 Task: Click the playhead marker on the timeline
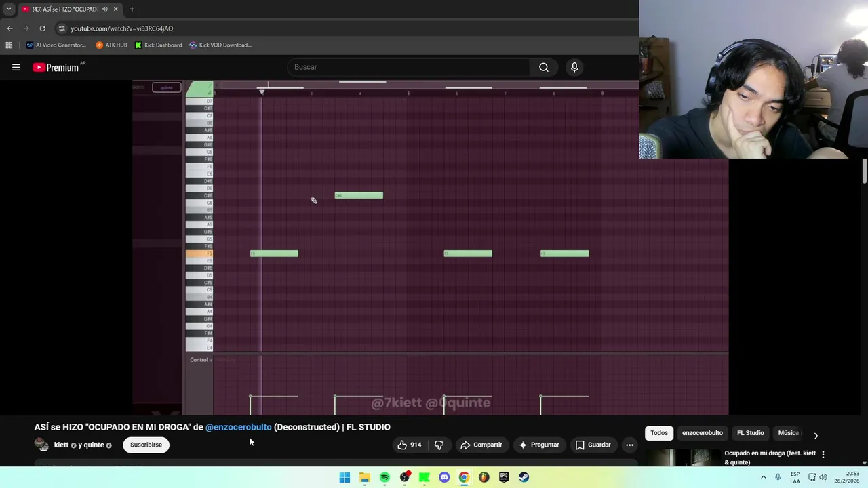tap(262, 91)
